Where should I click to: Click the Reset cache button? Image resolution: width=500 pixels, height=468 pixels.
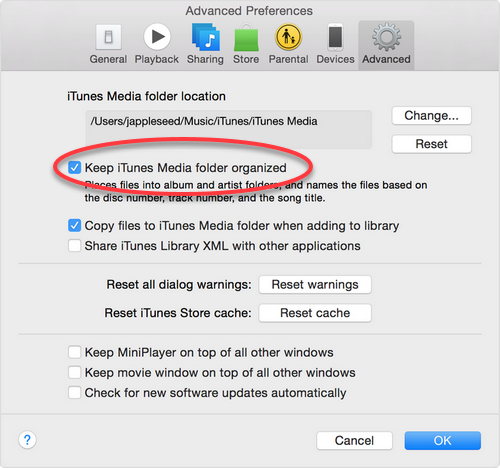click(315, 313)
